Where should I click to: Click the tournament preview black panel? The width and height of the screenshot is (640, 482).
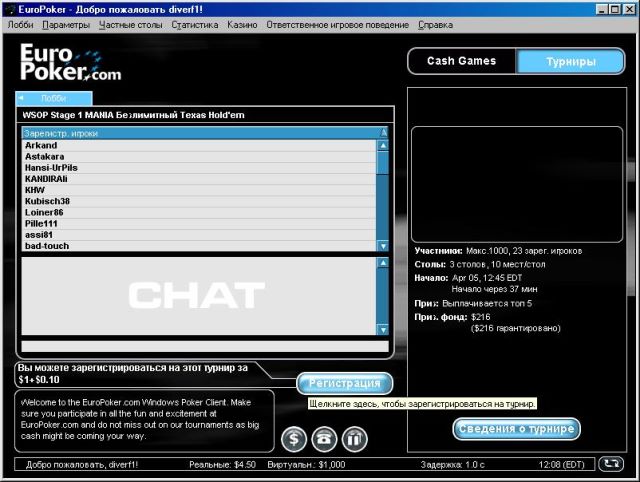pos(517,184)
